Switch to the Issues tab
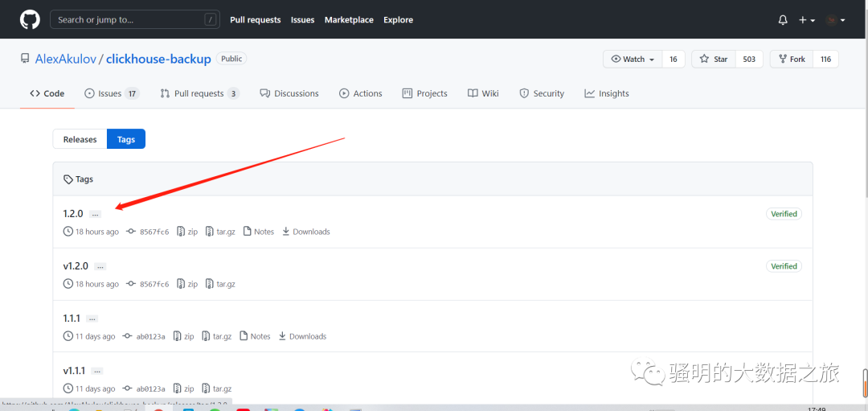 [x=111, y=93]
